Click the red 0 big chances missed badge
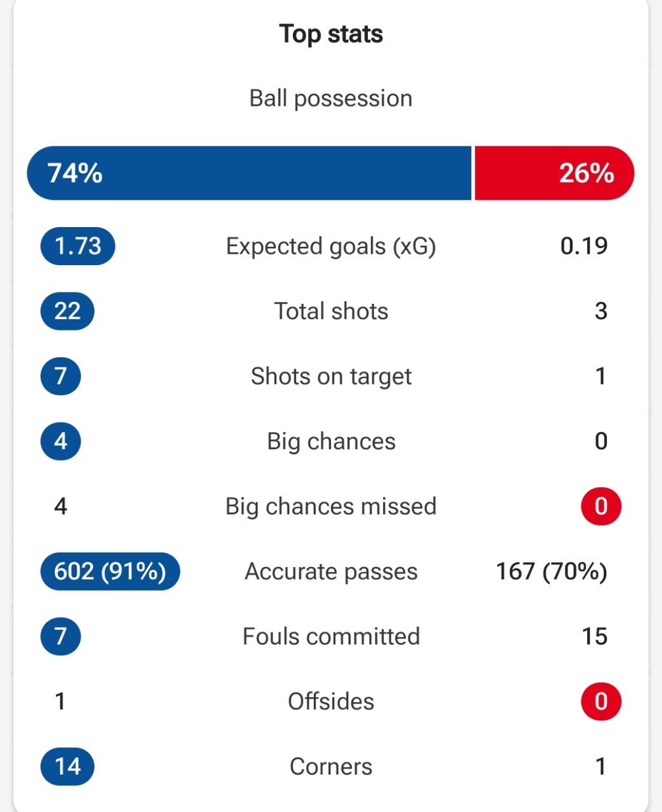 [x=601, y=506]
